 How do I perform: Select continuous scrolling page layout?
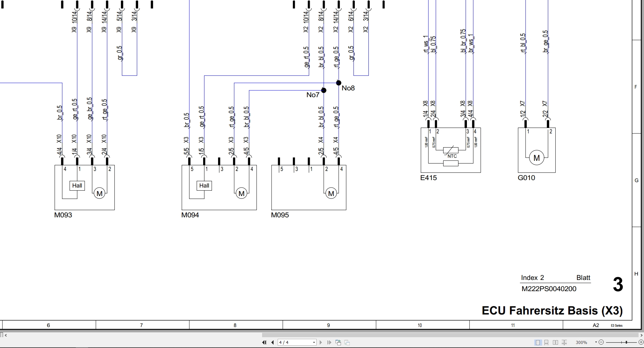546,343
